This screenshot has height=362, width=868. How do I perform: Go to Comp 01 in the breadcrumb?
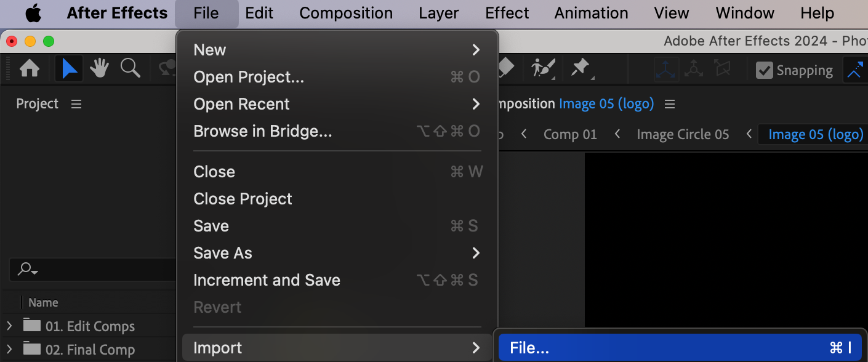(x=570, y=134)
